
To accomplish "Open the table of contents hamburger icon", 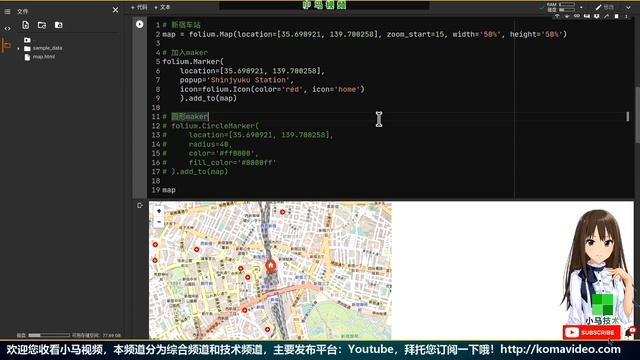I will point(7,11).
